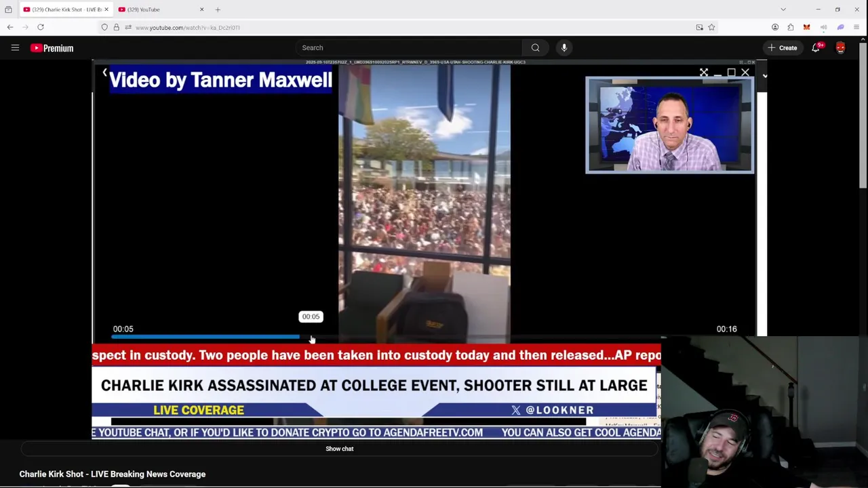Open Firefox tracking protection shield icon
Screen dimensions: 868x488
[104, 27]
